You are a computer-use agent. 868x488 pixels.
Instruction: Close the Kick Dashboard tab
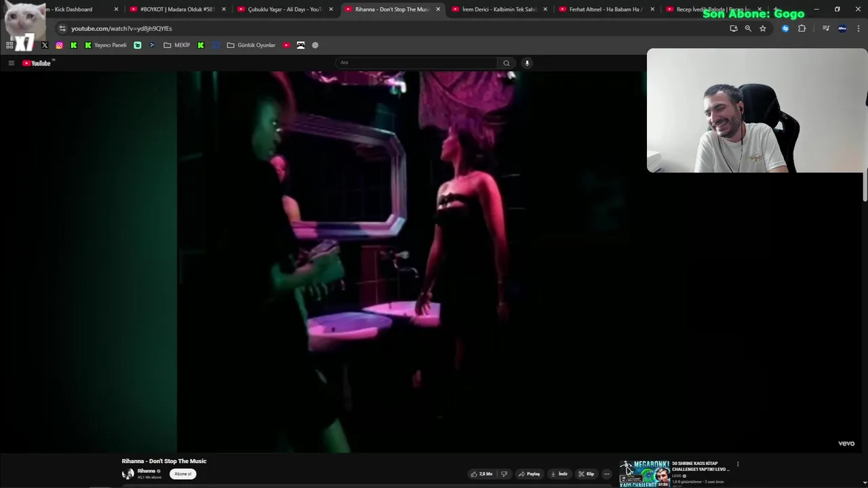pyautogui.click(x=116, y=9)
